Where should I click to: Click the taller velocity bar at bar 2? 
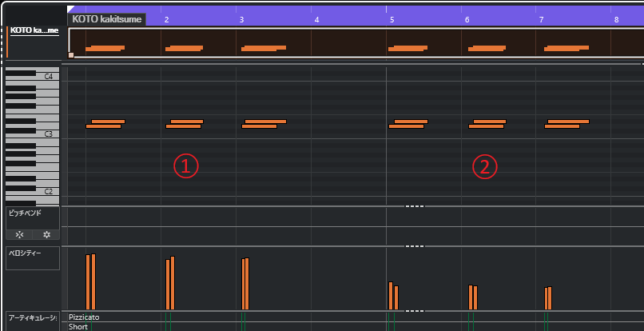[x=173, y=283]
